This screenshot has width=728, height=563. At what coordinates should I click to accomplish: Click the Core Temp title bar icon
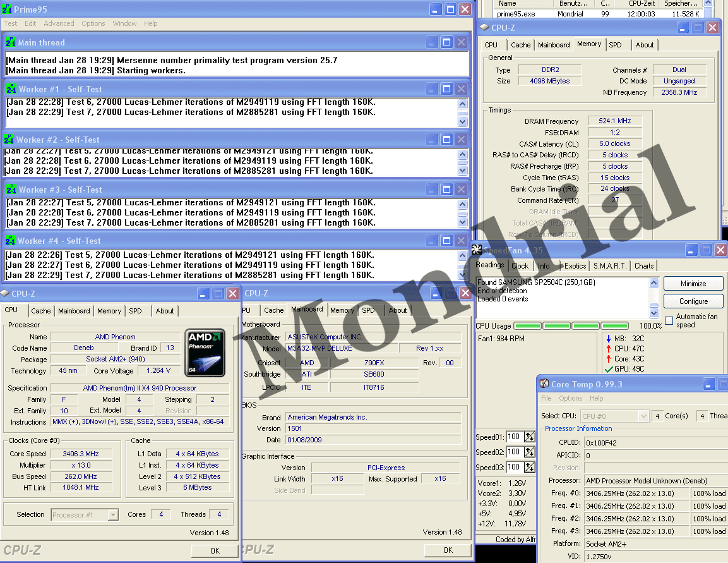pyautogui.click(x=544, y=384)
